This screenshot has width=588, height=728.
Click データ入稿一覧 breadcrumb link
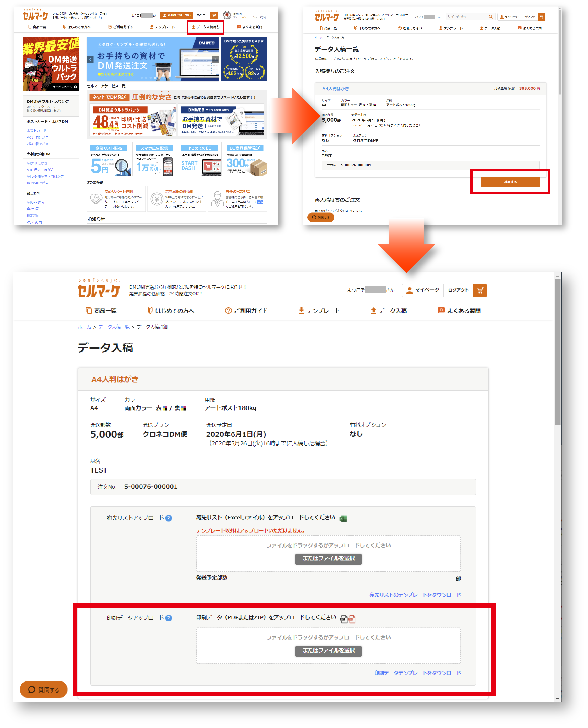coord(114,327)
